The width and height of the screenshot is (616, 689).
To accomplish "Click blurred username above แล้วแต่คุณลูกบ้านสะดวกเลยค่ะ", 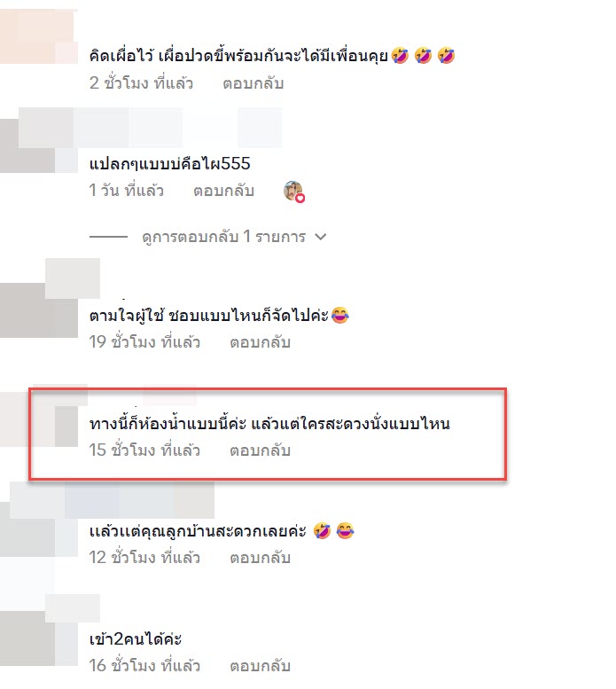I will click(x=112, y=500).
